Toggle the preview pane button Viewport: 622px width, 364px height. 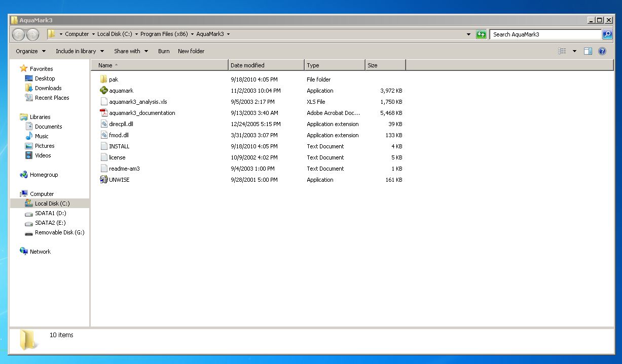(588, 51)
